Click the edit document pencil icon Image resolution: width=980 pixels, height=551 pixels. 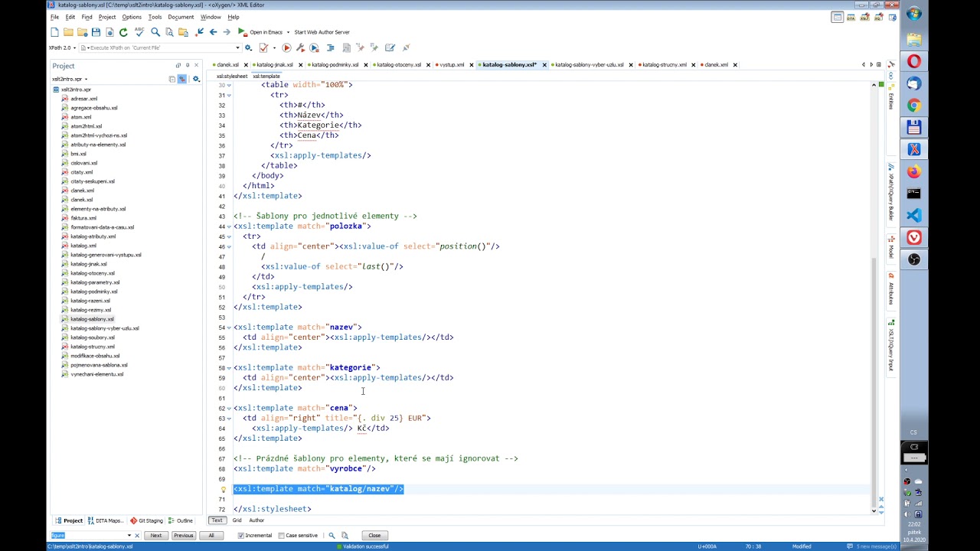pyautogui.click(x=390, y=47)
